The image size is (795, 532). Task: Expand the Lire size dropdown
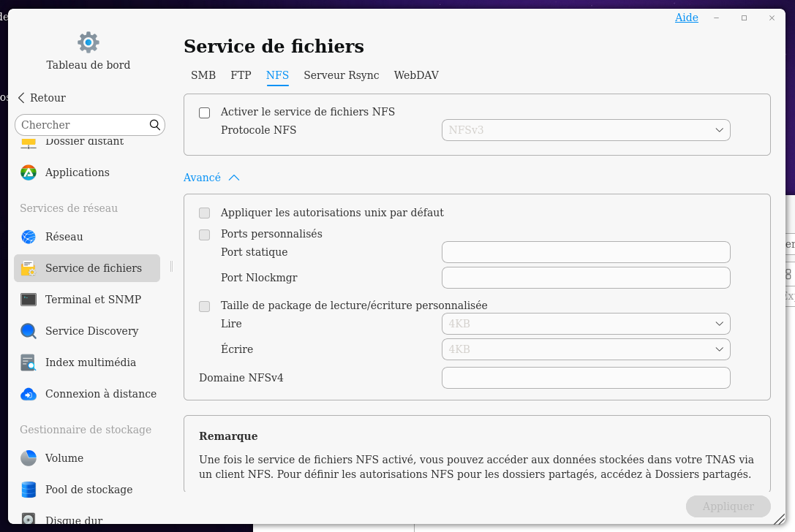(x=586, y=324)
